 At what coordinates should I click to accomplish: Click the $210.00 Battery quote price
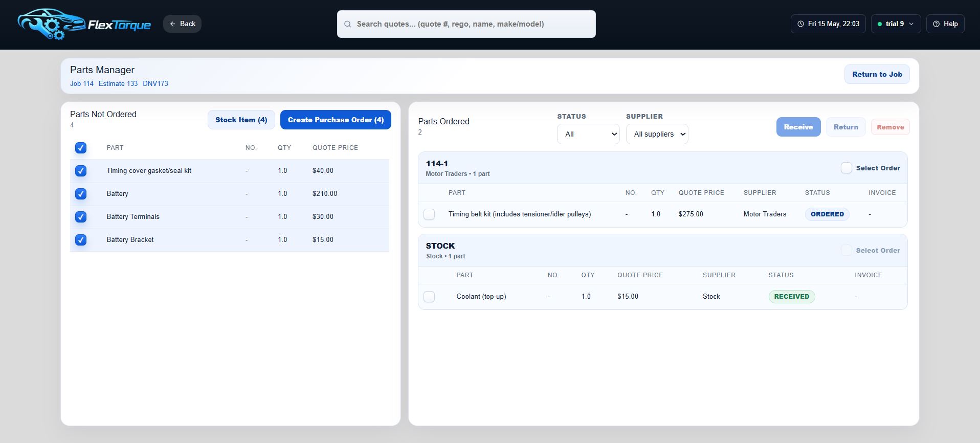pyautogui.click(x=325, y=194)
